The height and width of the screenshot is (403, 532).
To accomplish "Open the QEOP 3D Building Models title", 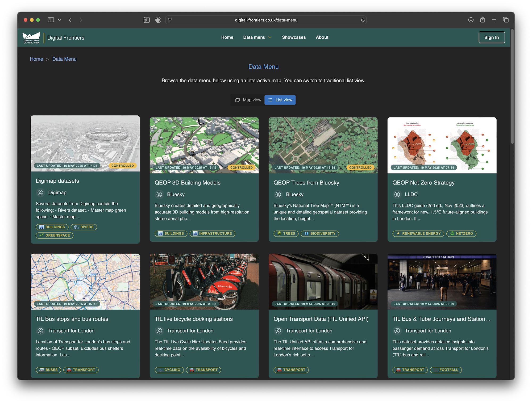I will 188,183.
